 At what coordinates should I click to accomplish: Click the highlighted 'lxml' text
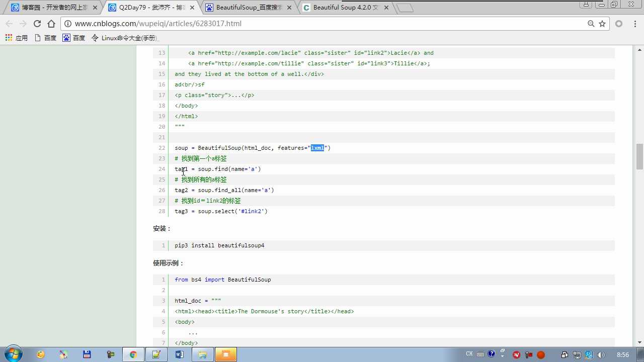[317, 148]
